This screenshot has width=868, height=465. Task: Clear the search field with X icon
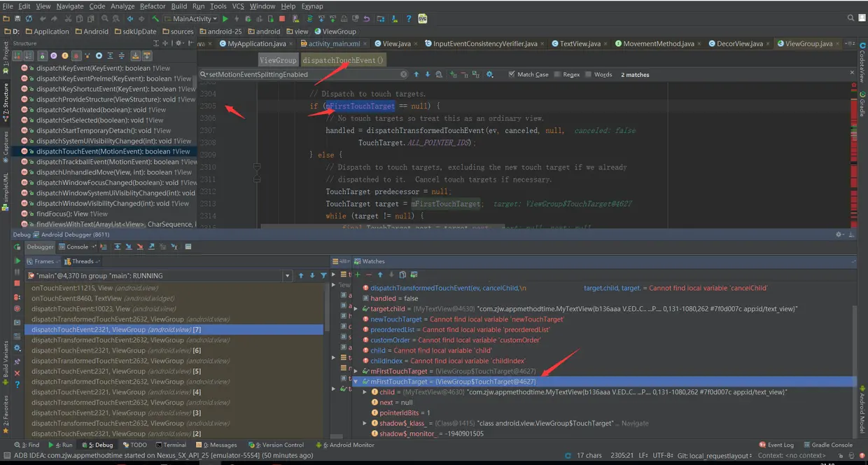[x=403, y=74]
